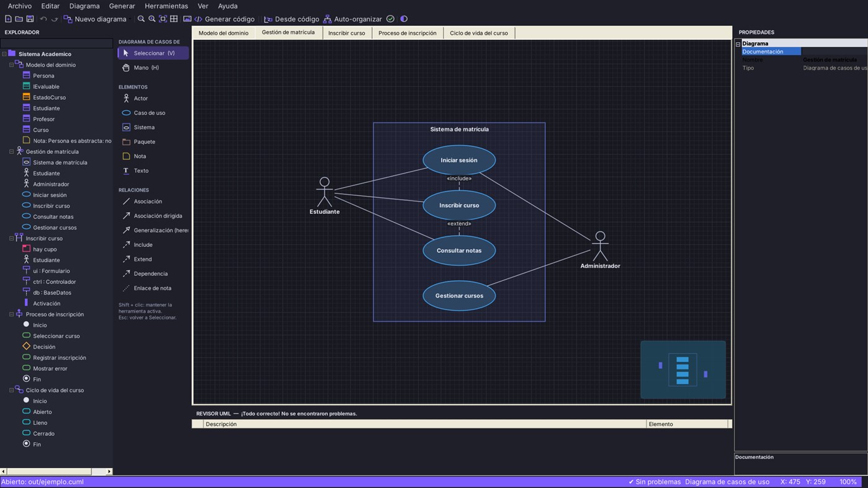Viewport: 868px width, 488px height.
Task: Select the Texto element tool
Action: point(153,171)
